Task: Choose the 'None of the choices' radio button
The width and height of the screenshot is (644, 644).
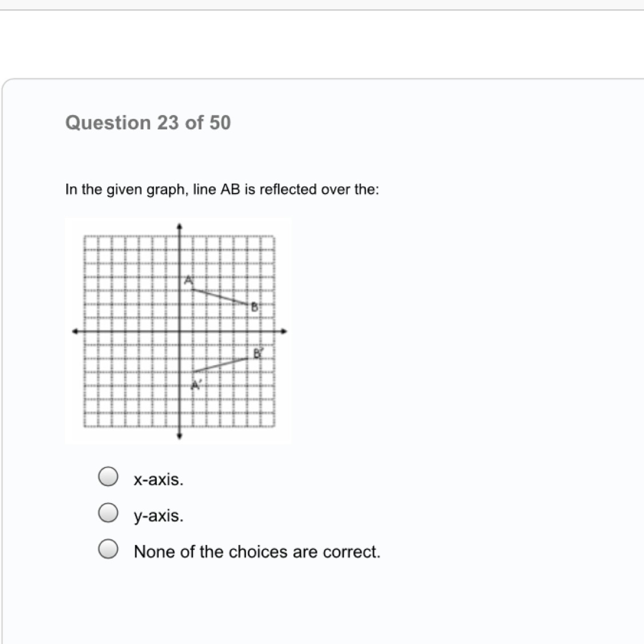Action: point(108,550)
